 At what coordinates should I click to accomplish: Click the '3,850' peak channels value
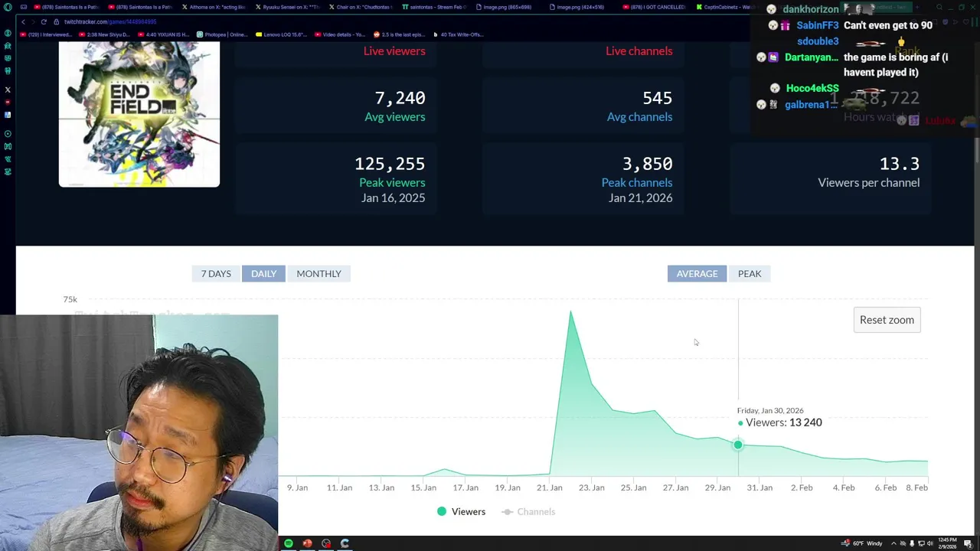[x=648, y=164]
